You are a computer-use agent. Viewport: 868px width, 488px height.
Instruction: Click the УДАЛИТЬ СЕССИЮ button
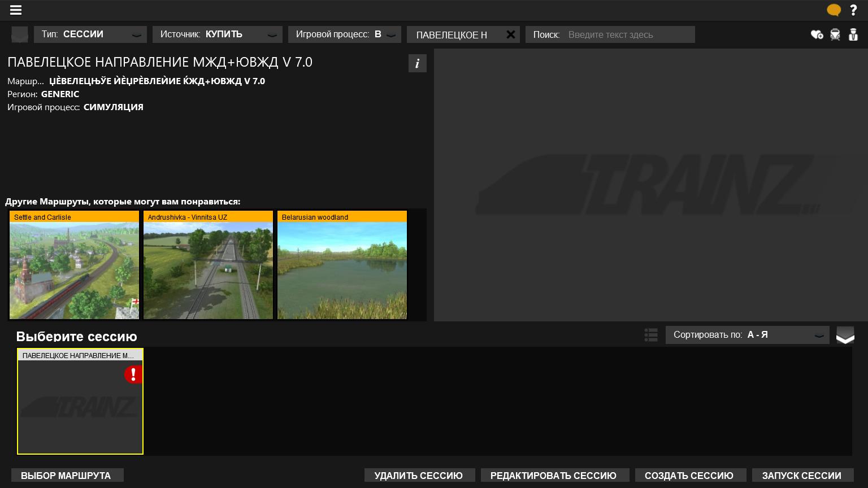coord(420,476)
